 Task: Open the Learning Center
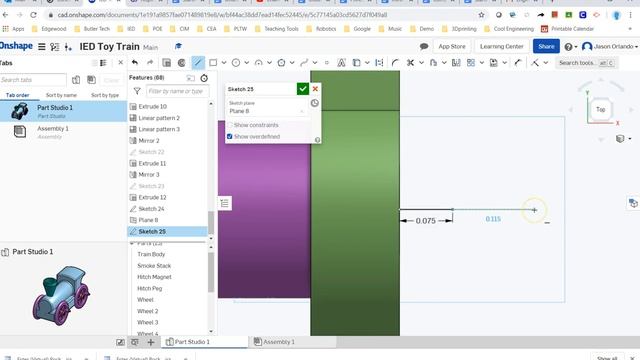[502, 47]
